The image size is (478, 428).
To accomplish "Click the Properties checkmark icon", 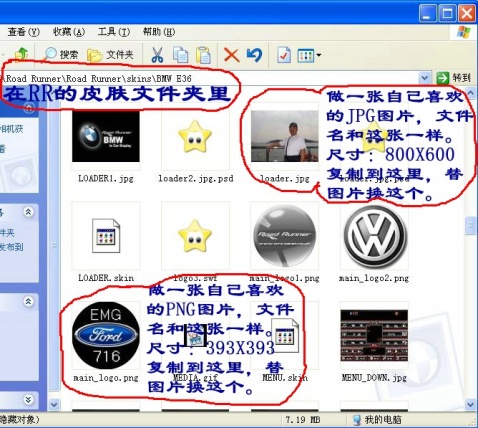I will point(284,55).
